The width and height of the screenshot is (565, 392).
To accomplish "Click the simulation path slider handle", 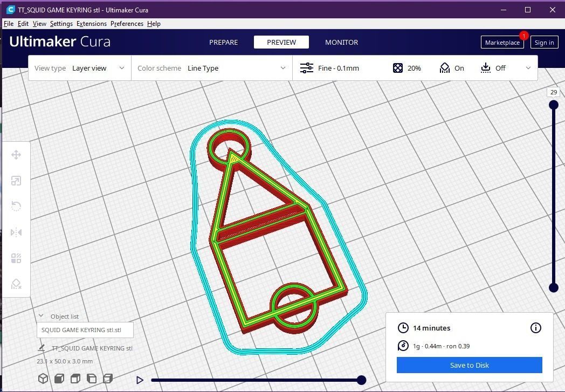I will pyautogui.click(x=361, y=380).
